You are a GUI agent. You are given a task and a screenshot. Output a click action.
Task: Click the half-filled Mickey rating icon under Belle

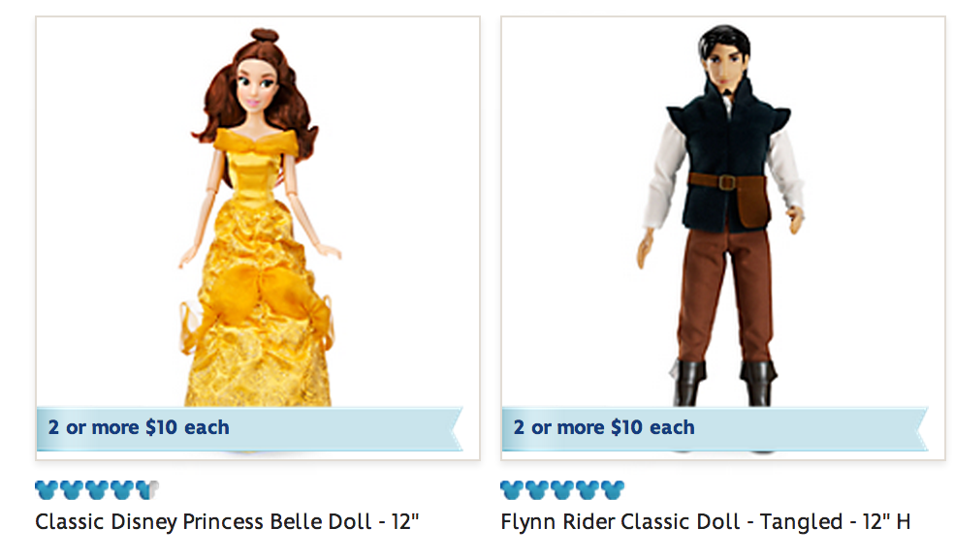(146, 487)
